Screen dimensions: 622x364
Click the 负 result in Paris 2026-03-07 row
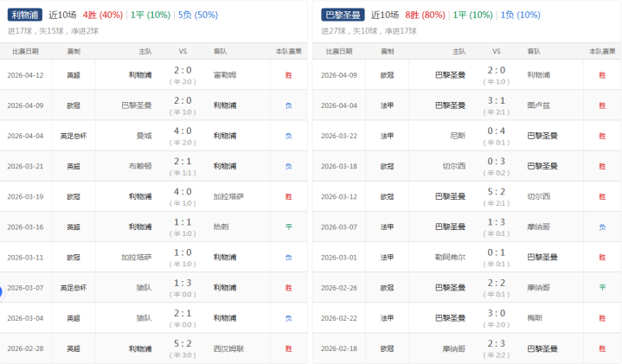(603, 227)
